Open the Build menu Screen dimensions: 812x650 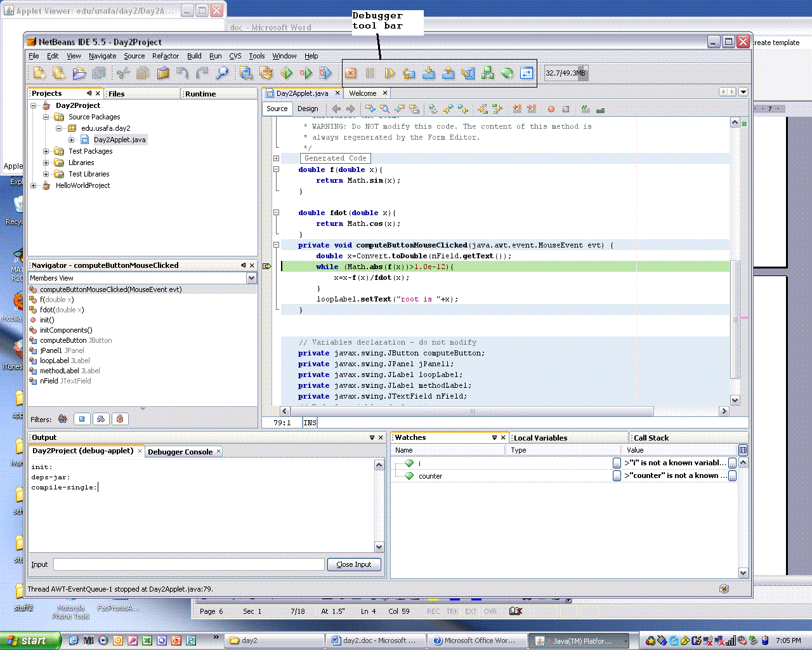(194, 56)
